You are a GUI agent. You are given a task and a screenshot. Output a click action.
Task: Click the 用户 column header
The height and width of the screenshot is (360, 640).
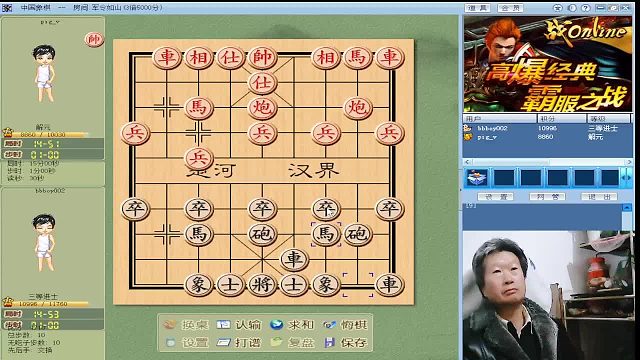point(500,118)
